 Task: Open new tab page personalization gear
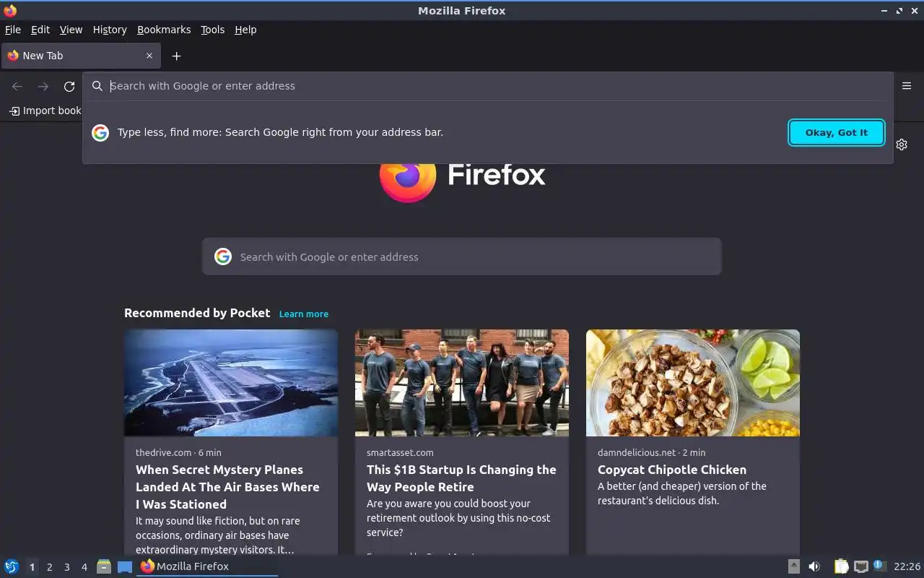coord(902,144)
